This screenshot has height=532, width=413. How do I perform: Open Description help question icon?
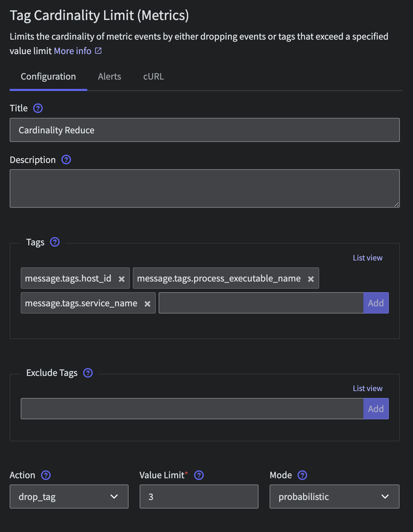pyautogui.click(x=66, y=160)
